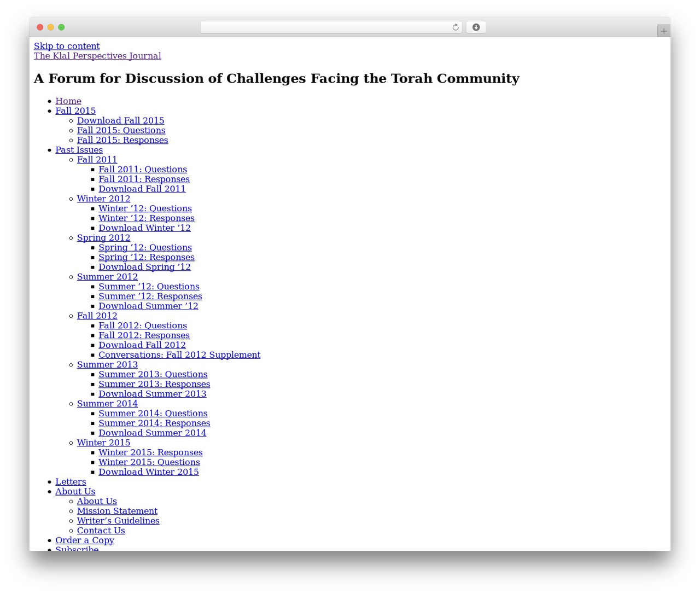
Task: Open the Letters menu item
Action: coord(71,482)
